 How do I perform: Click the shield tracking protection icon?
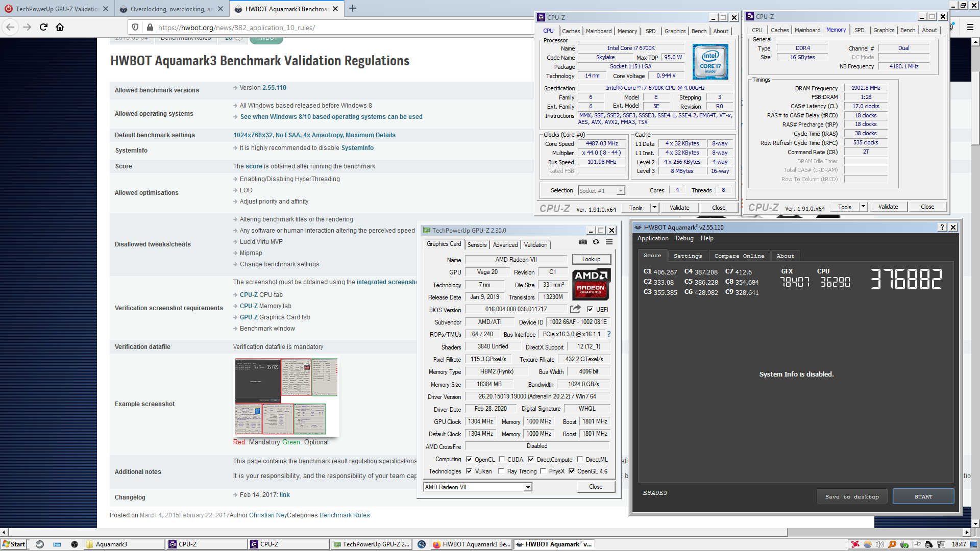(x=135, y=28)
